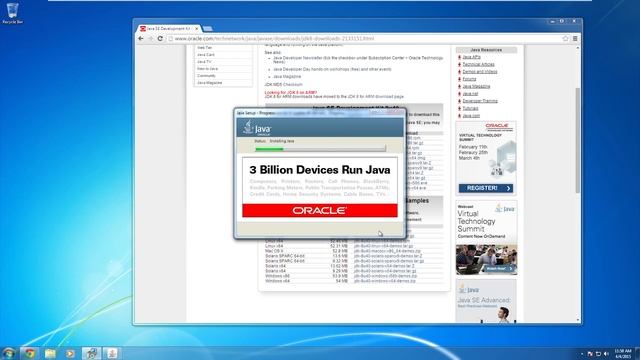Viewport: 640px width, 360px height.
Task: Open Java.net link in Java Resources
Action: 470,94
